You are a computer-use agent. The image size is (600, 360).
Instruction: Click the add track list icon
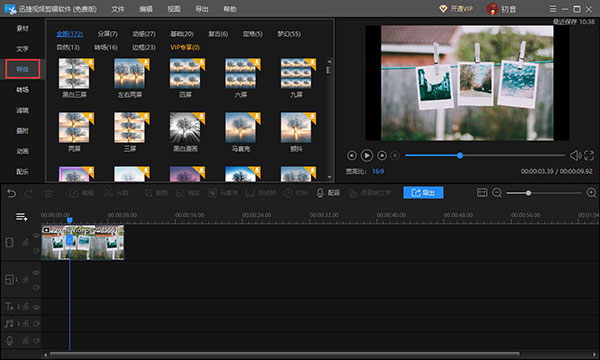click(x=21, y=217)
